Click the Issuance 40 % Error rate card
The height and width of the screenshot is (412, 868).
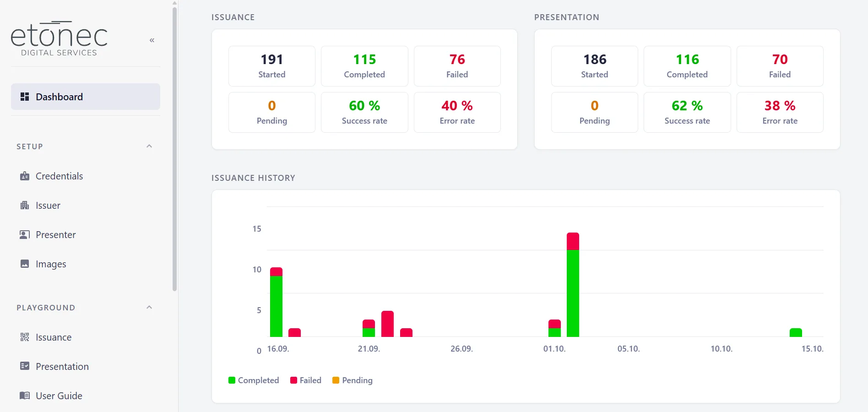pyautogui.click(x=457, y=113)
